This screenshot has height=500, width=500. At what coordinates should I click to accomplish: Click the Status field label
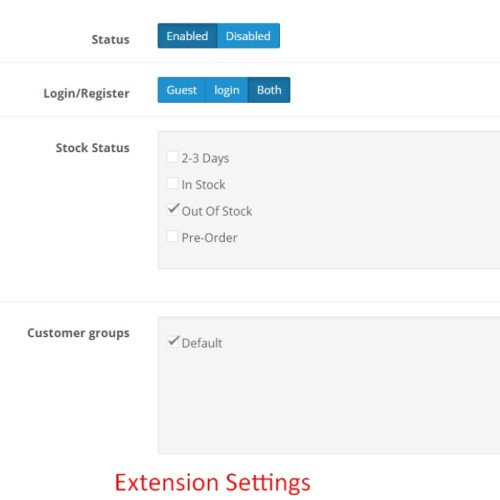click(x=110, y=39)
